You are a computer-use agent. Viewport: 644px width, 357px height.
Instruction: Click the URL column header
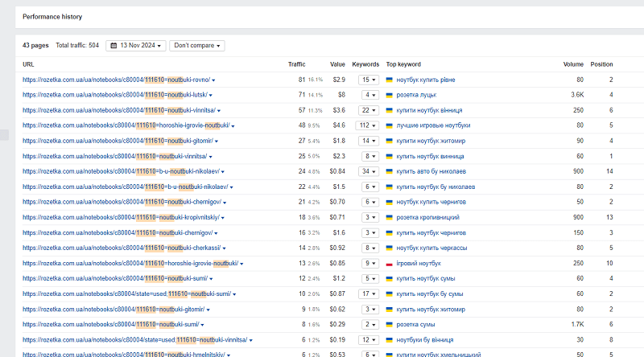tap(28, 64)
